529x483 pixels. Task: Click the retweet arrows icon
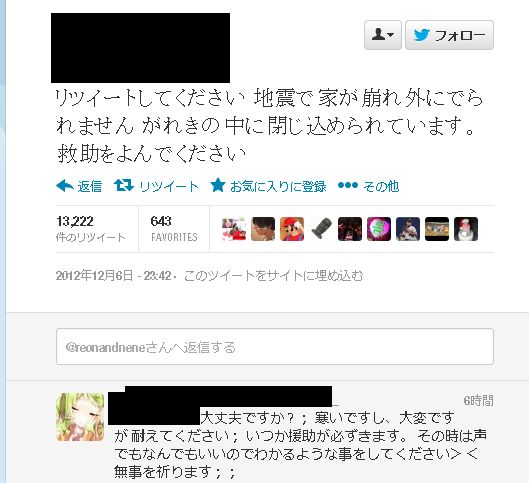(x=124, y=185)
